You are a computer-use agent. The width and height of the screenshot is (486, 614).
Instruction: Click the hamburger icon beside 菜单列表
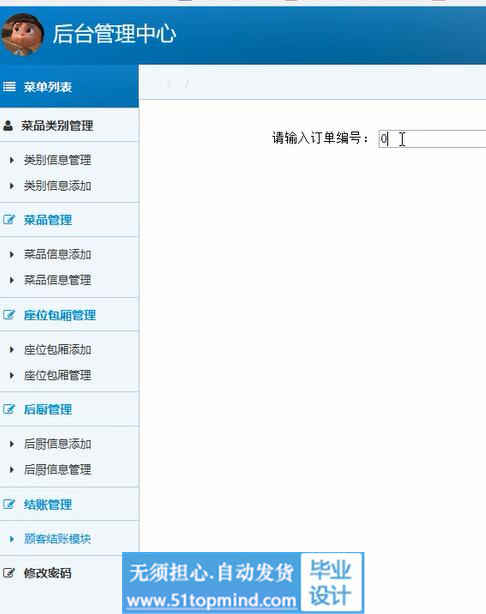tap(9, 87)
